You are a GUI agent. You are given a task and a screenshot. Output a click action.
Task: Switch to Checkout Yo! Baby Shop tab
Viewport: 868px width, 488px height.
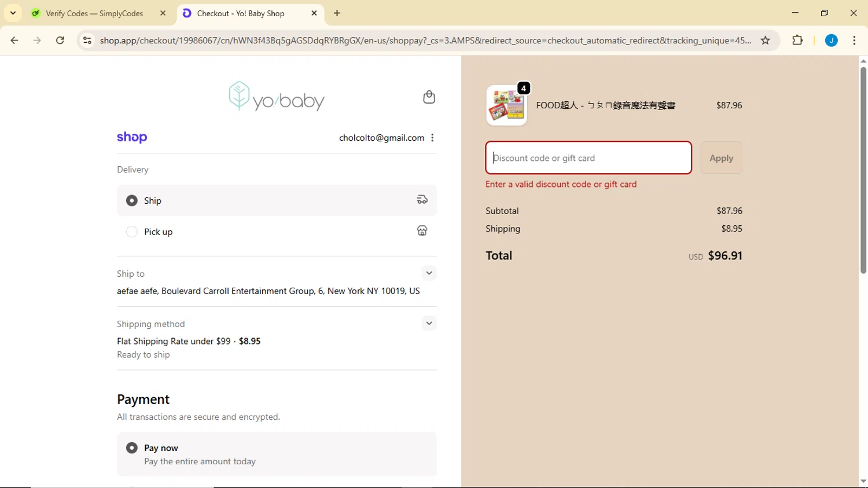coord(250,13)
